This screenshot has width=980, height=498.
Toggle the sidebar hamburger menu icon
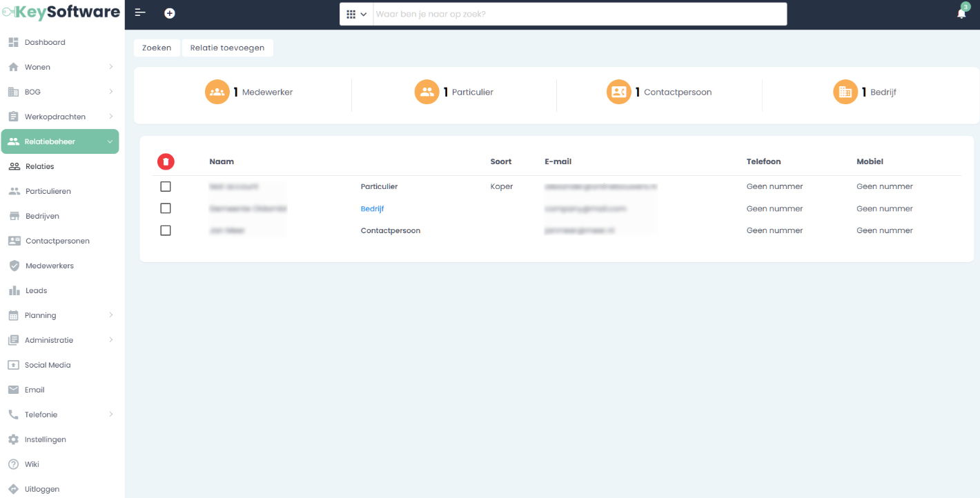click(140, 13)
